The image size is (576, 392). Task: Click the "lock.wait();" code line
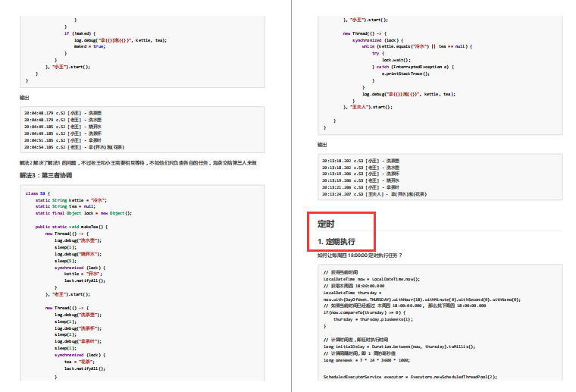(396, 60)
